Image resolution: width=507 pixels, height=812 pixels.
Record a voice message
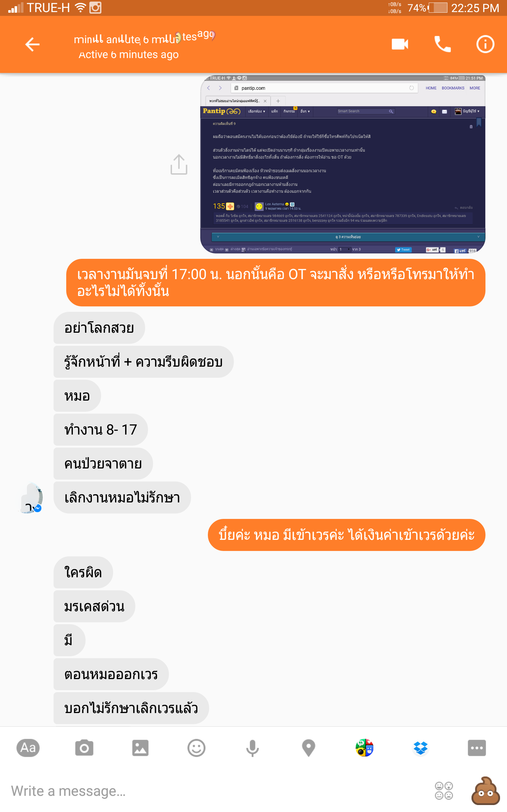(252, 748)
